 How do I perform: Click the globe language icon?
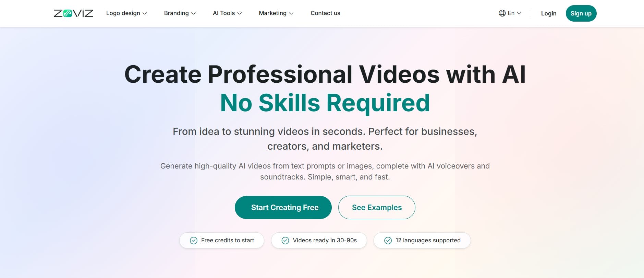point(502,13)
